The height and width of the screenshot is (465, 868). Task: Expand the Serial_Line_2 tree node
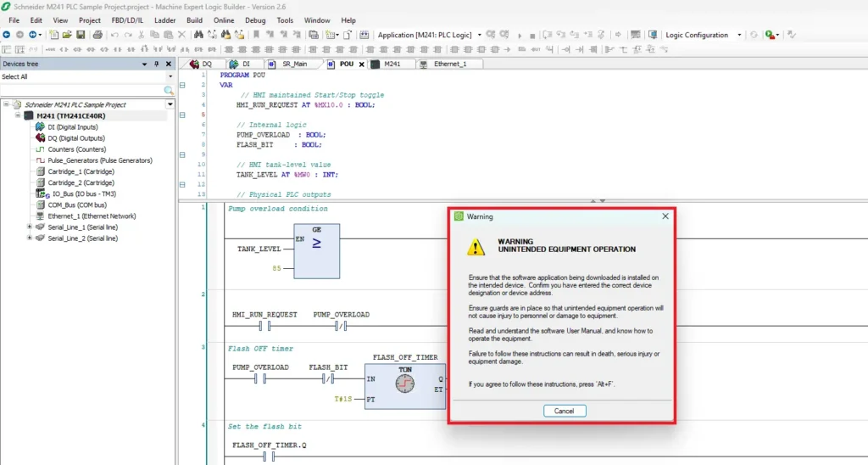tap(30, 238)
